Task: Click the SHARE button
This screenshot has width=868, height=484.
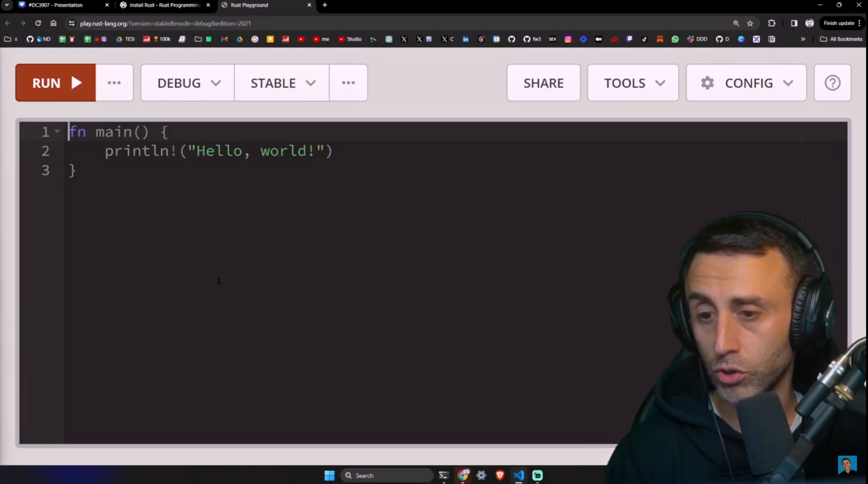Action: (x=543, y=82)
